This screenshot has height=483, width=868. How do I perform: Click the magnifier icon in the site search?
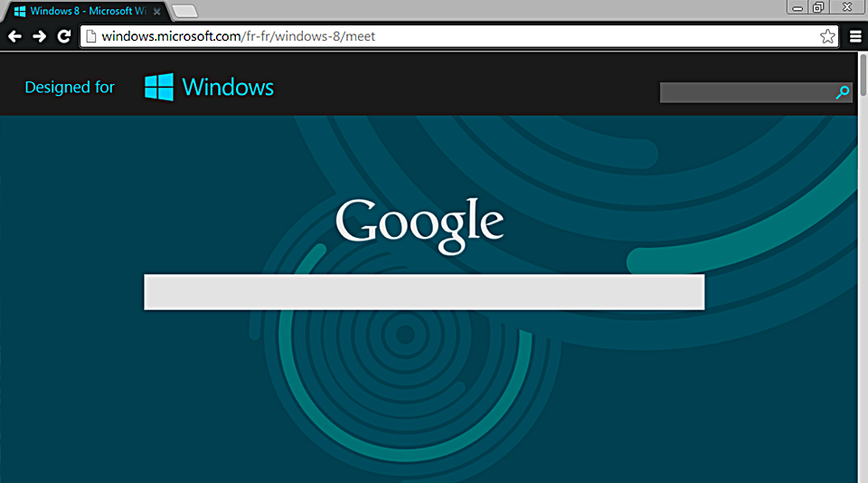tap(843, 92)
